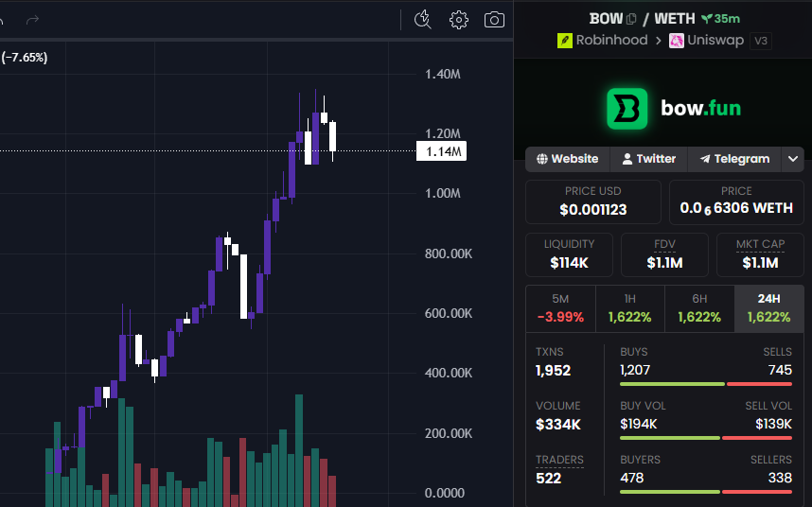Image resolution: width=812 pixels, height=507 pixels.
Task: Click the BUY VOL $194K value
Action: point(639,424)
